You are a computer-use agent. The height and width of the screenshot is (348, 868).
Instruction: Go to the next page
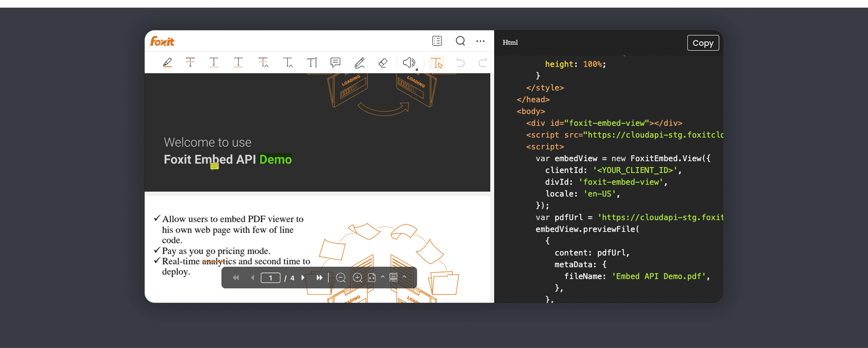click(303, 277)
